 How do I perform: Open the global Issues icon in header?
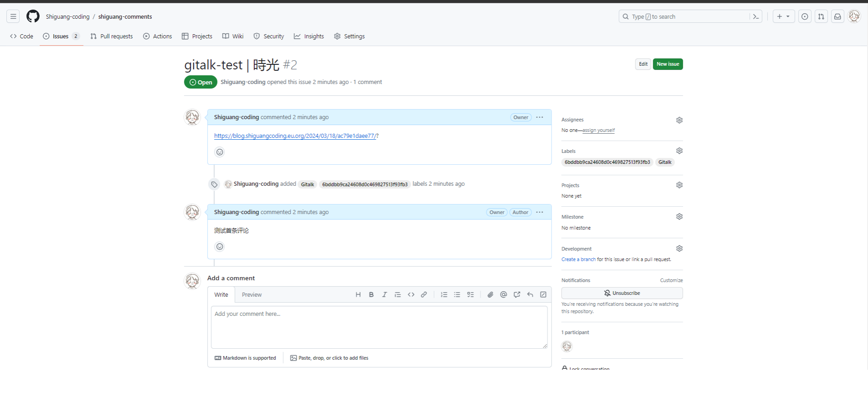coord(805,17)
